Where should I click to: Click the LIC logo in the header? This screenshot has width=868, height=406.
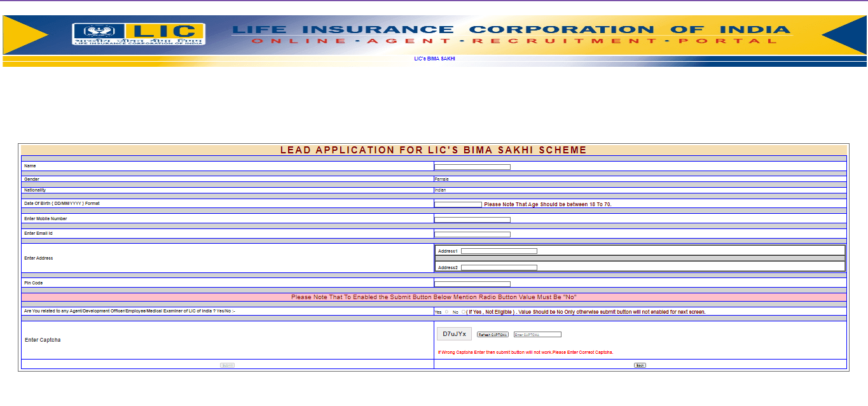click(x=139, y=34)
